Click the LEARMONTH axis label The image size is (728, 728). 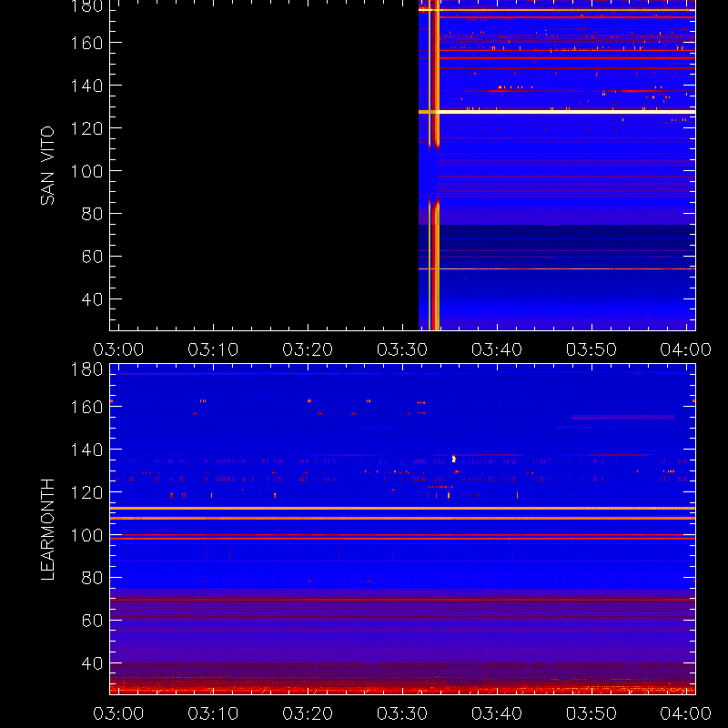pyautogui.click(x=47, y=530)
